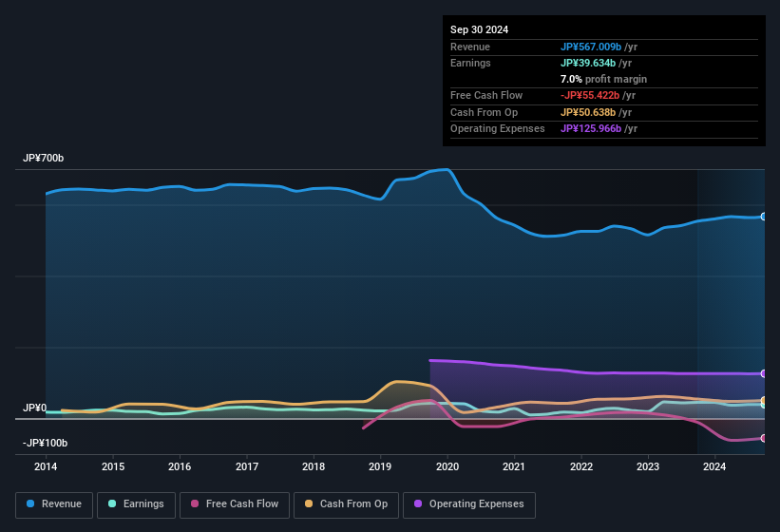
Task: Click the blue Revenue legend dot
Action: (31, 503)
